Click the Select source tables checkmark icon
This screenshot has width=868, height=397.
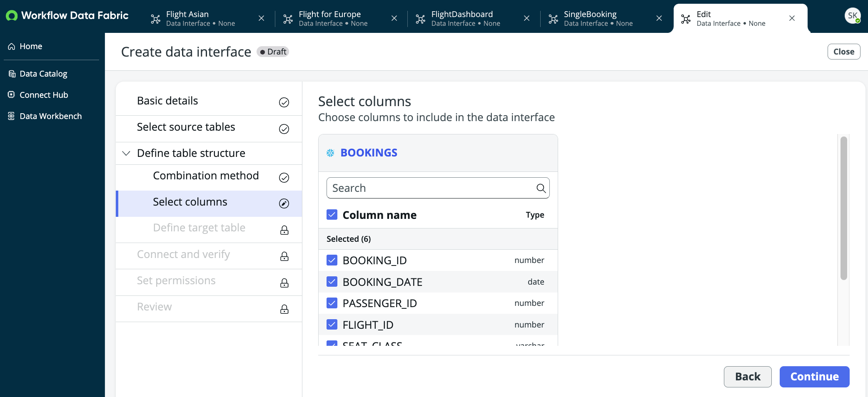[x=284, y=129]
